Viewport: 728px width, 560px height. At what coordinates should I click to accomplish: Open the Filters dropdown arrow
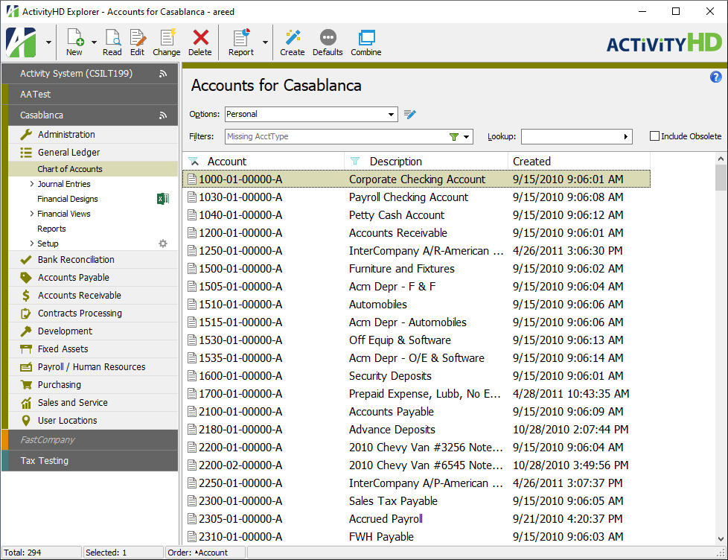pyautogui.click(x=466, y=136)
